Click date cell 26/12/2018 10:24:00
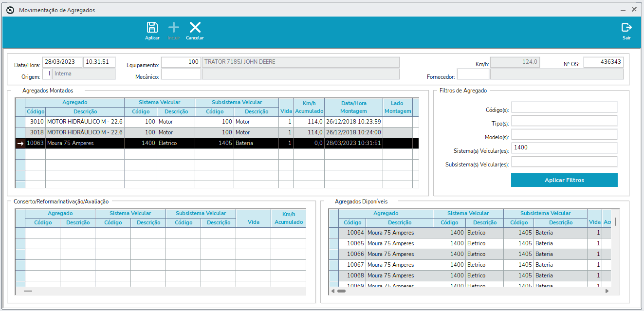644x311 pixels. pos(353,132)
